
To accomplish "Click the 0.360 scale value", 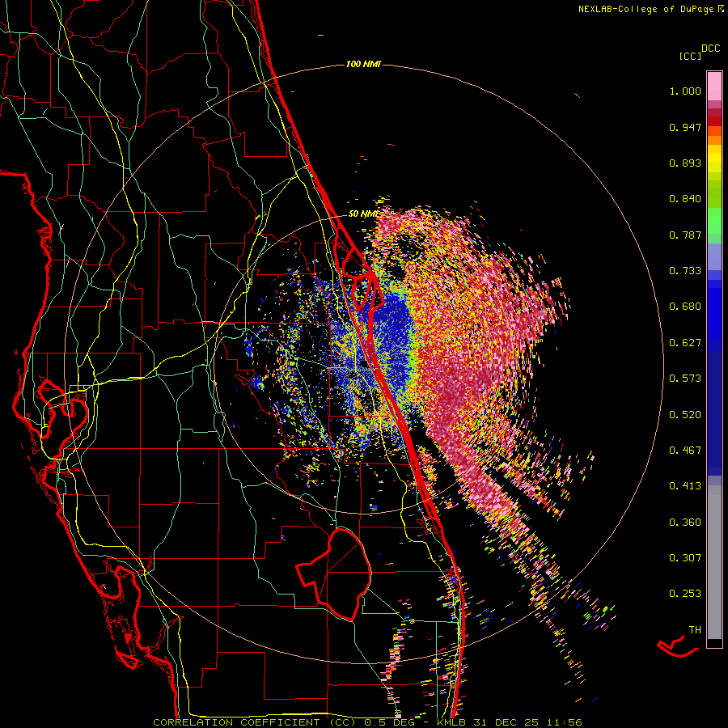I will tap(685, 523).
